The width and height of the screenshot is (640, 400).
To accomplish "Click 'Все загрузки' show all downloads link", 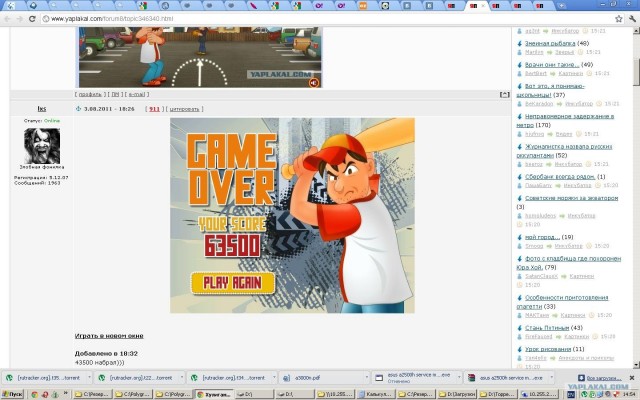I will [603, 378].
